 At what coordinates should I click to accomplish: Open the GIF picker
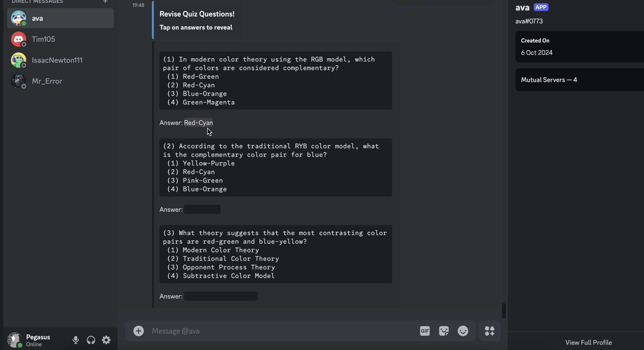pos(425,331)
